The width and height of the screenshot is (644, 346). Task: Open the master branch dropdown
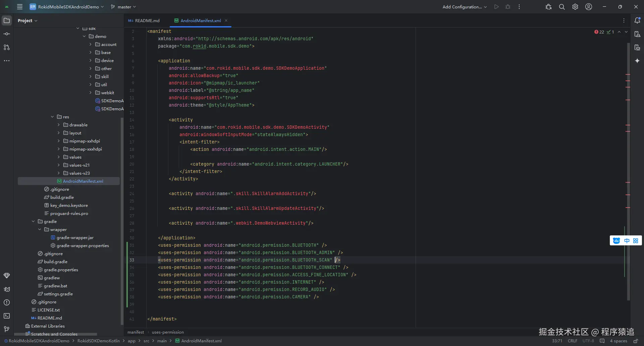(x=124, y=7)
